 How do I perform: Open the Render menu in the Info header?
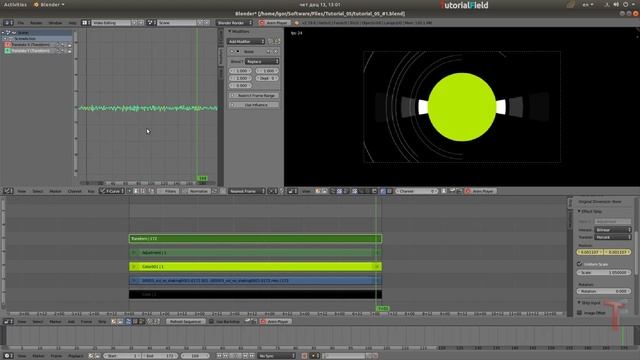[x=36, y=23]
